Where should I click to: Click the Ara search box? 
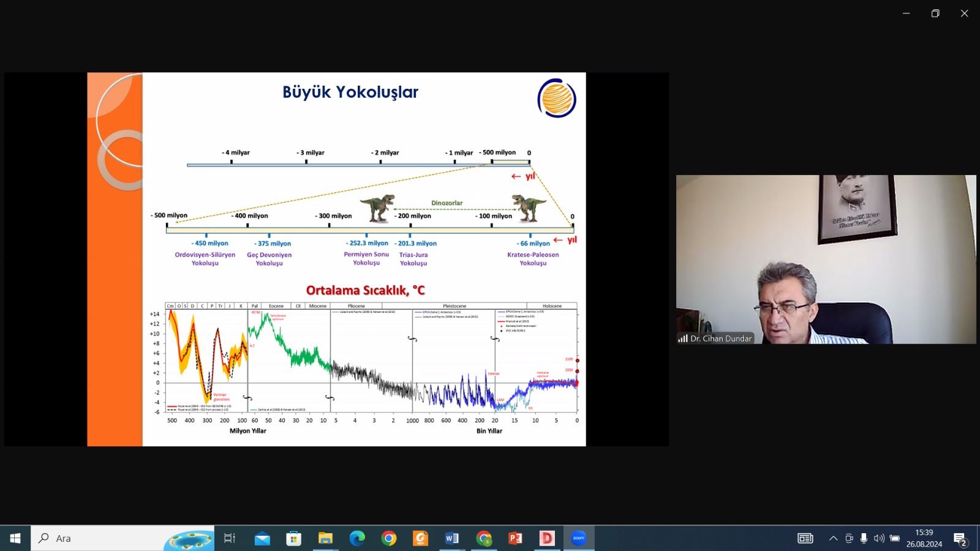[98, 538]
